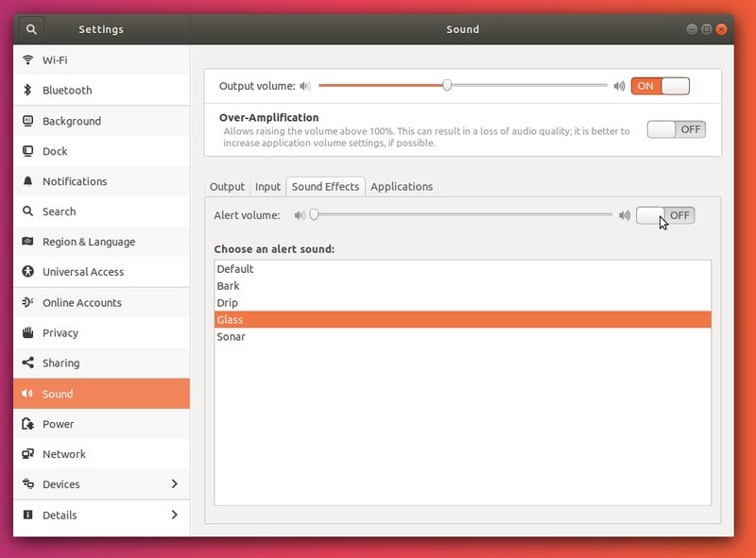Click the output volume slider handle
The image size is (756, 558).
[x=447, y=85]
